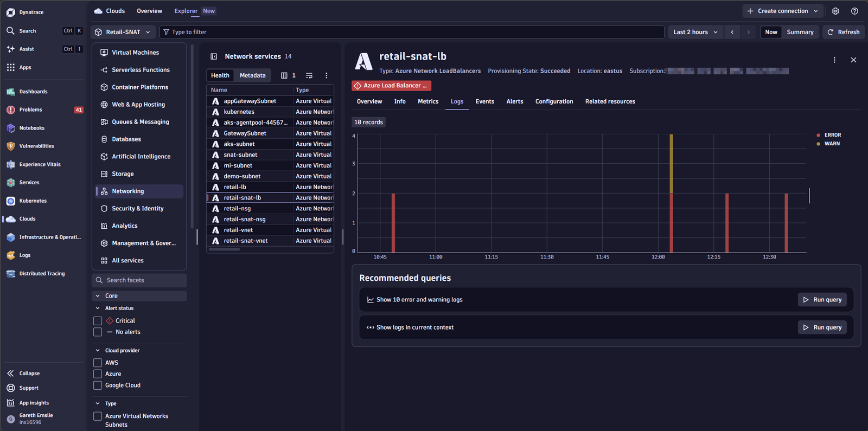868x431 pixels.
Task: Click the Now timeframe button
Action: coord(771,32)
